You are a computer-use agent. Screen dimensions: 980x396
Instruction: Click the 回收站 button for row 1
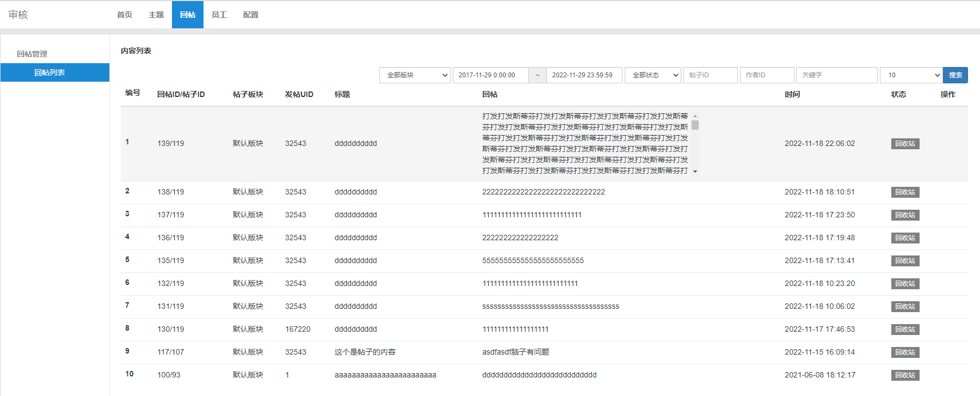point(905,144)
